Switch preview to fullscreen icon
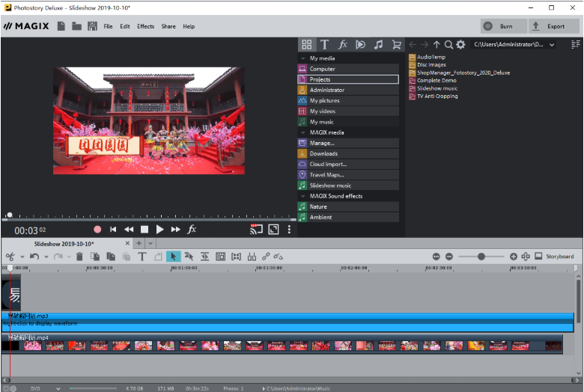This screenshot has height=392, width=584. click(273, 230)
